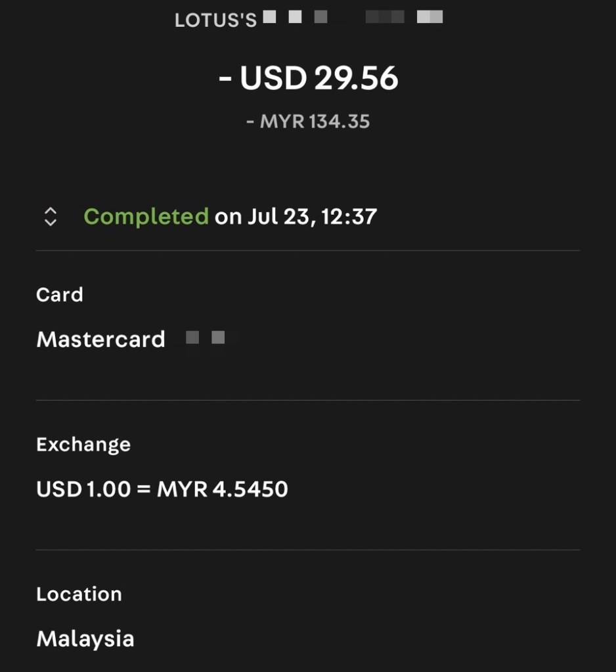Click the Exchange section heading

83,445
